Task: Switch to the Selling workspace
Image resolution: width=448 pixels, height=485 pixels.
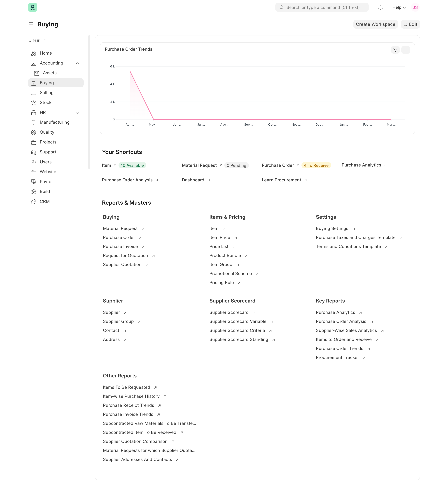Action: 46,92
